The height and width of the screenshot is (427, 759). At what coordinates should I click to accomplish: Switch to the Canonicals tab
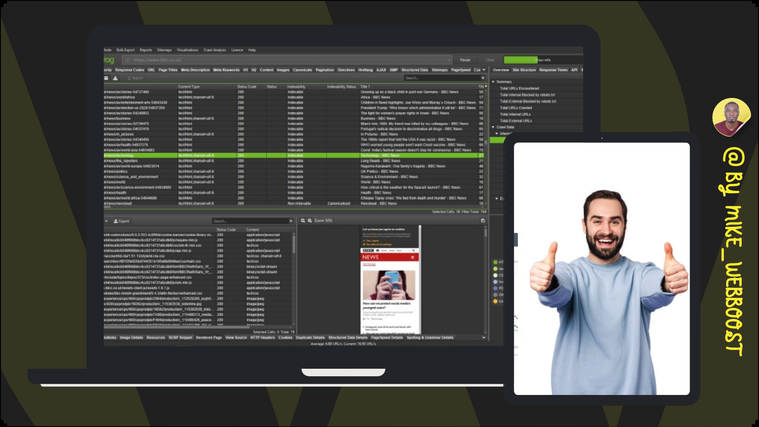[x=303, y=70]
